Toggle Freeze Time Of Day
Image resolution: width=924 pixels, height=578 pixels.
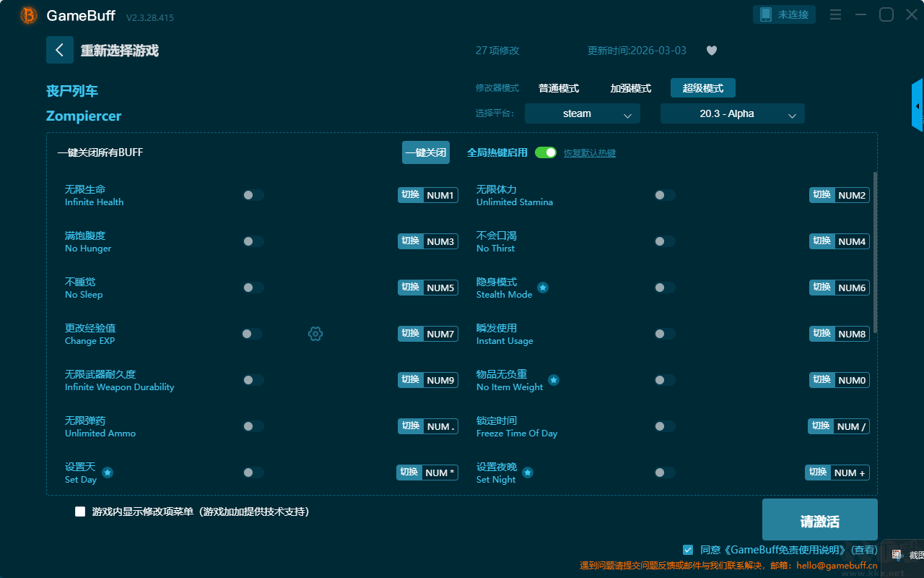[x=665, y=426]
